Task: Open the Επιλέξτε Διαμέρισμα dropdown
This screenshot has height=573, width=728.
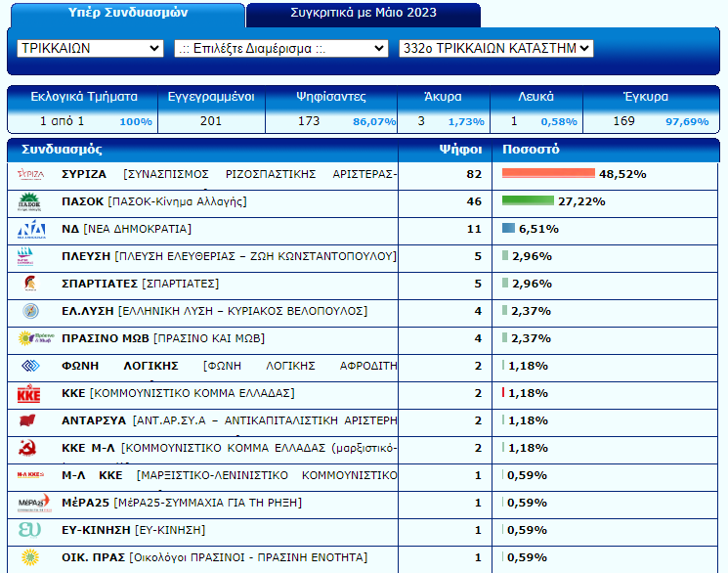Action: pyautogui.click(x=281, y=48)
